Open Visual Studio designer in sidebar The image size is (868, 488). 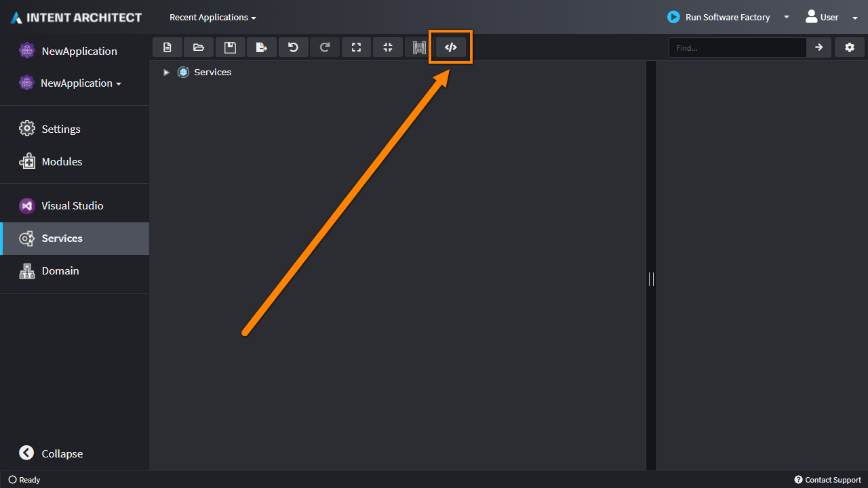click(x=72, y=206)
